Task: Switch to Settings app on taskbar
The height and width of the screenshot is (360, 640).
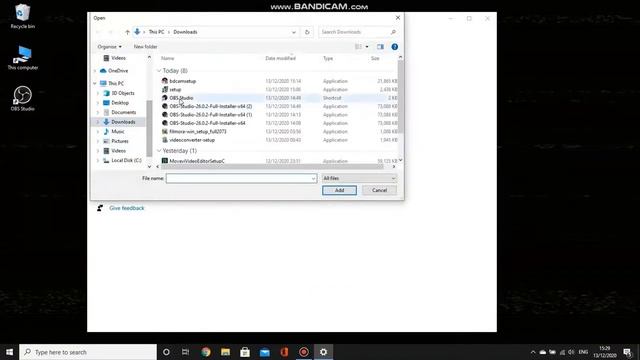Action: pos(323,352)
